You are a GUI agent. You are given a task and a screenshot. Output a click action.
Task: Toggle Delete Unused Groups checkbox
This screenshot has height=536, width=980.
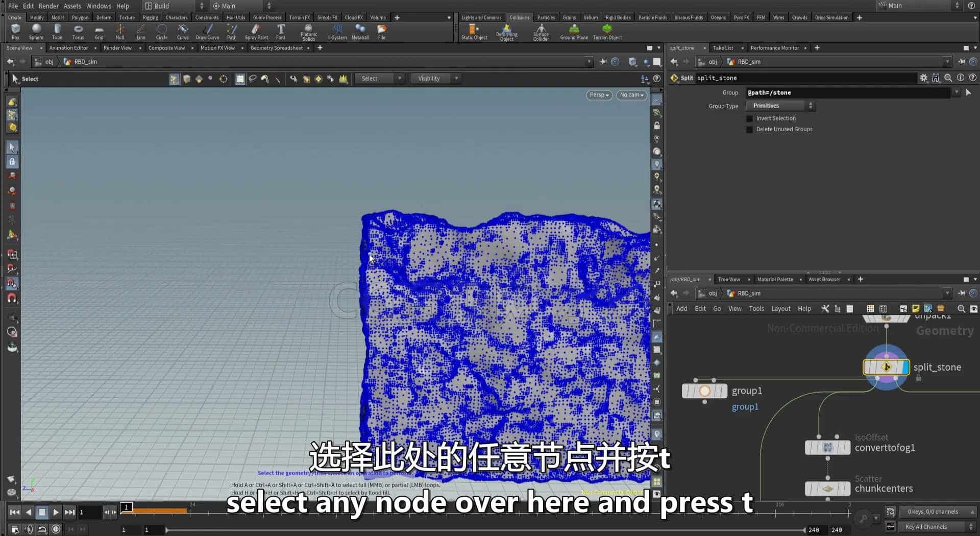pyautogui.click(x=749, y=130)
